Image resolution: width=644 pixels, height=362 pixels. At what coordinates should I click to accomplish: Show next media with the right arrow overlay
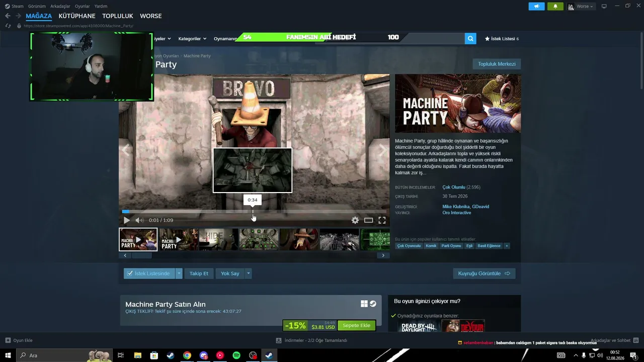coord(382,150)
